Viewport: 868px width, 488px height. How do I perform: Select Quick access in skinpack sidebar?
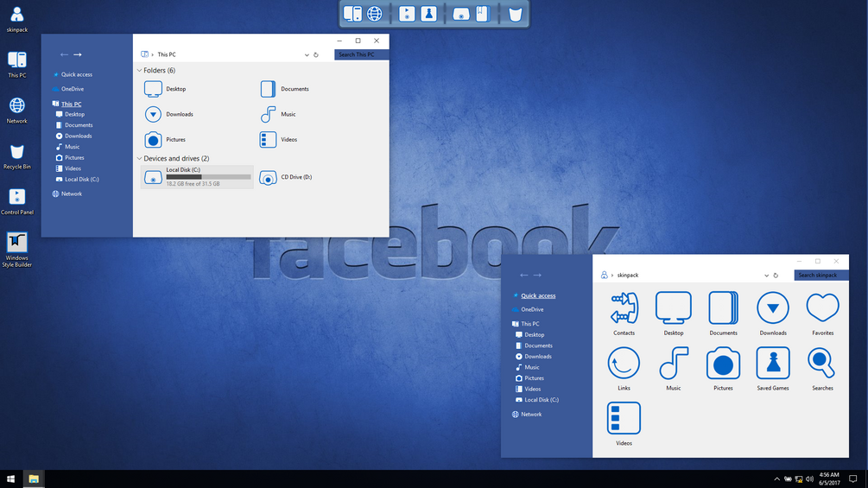click(x=538, y=295)
